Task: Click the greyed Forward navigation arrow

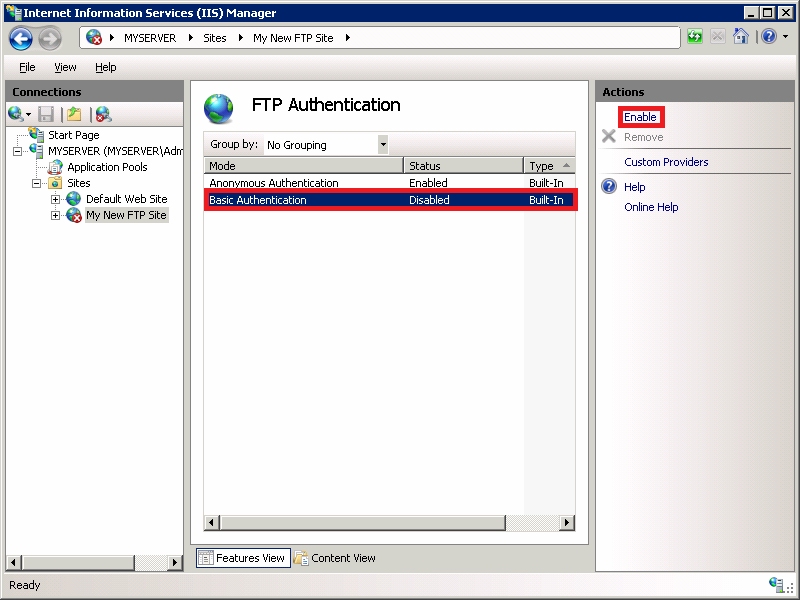Action: click(50, 38)
